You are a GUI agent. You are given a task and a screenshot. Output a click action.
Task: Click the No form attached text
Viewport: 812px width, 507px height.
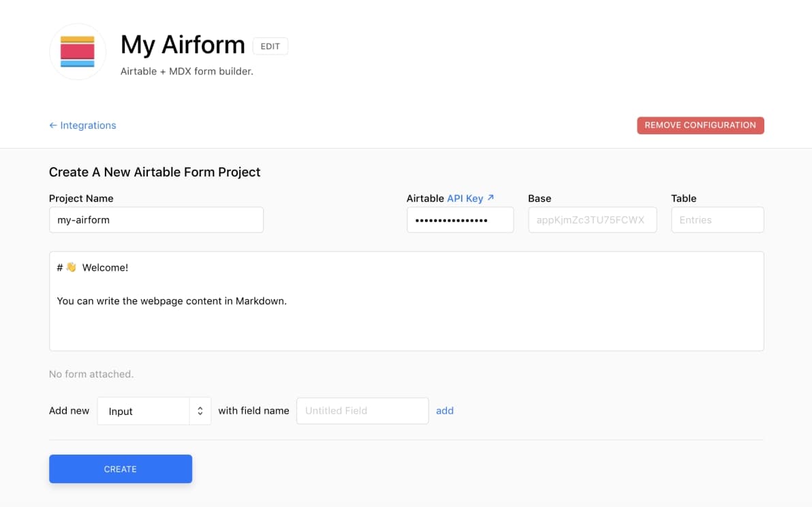coord(91,374)
